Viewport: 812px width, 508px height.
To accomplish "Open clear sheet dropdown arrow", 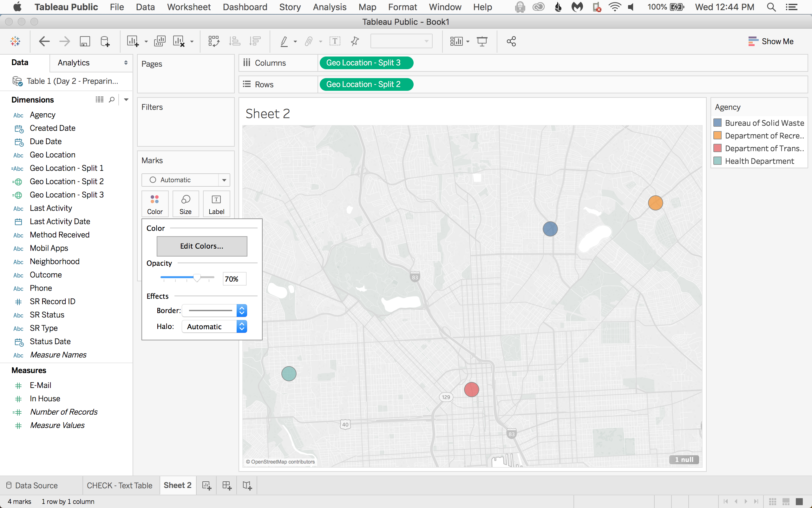I will (x=192, y=42).
